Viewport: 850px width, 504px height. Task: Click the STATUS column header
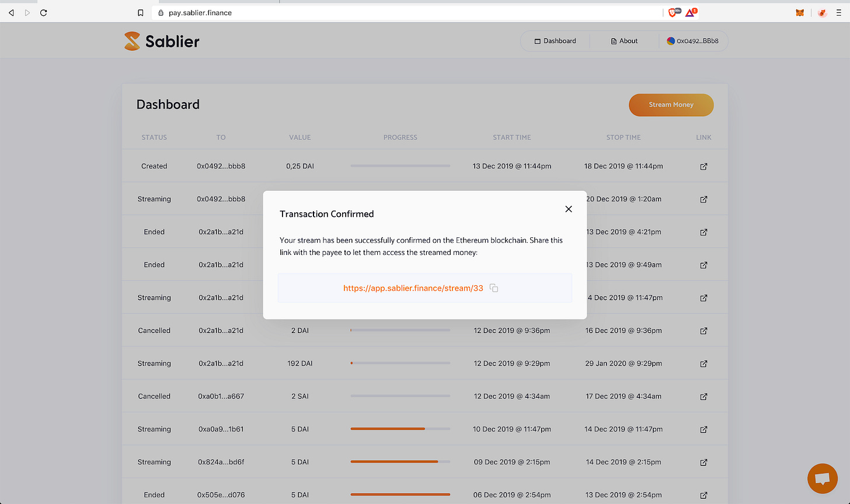[x=154, y=138]
